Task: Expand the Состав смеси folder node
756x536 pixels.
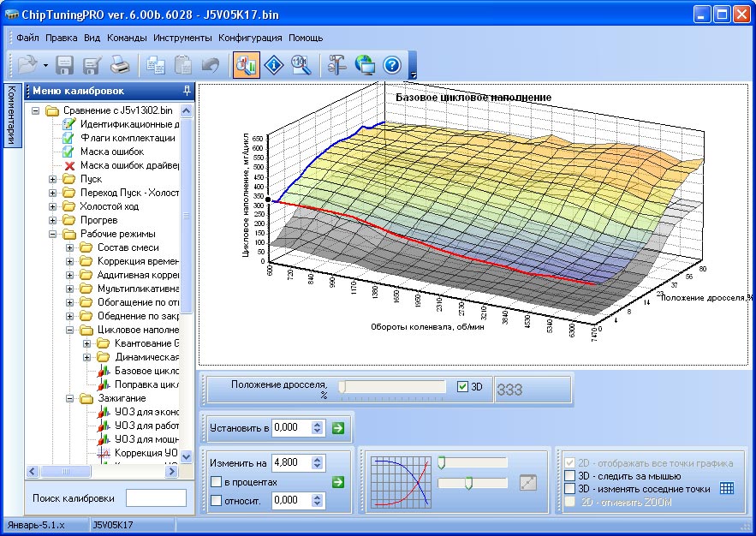Action: click(70, 247)
